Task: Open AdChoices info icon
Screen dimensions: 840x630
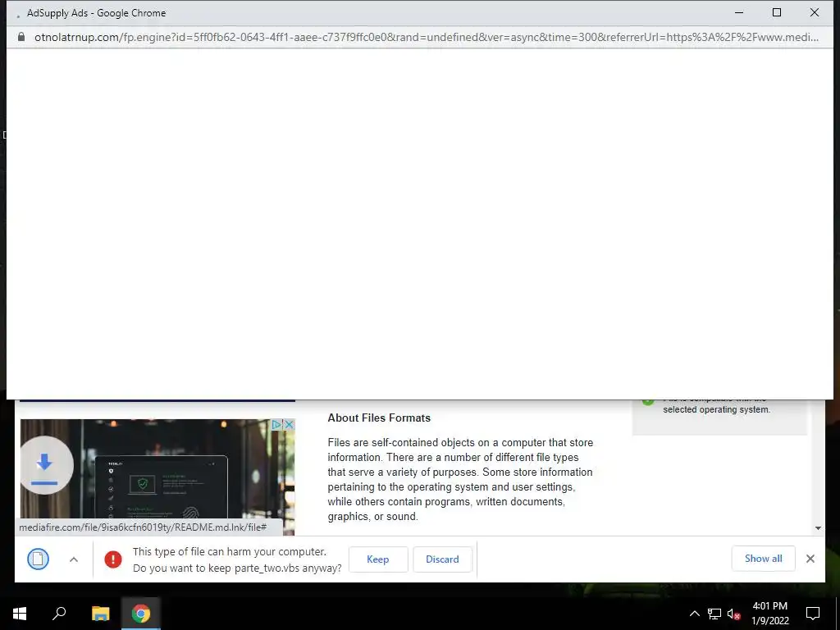Action: (276, 424)
